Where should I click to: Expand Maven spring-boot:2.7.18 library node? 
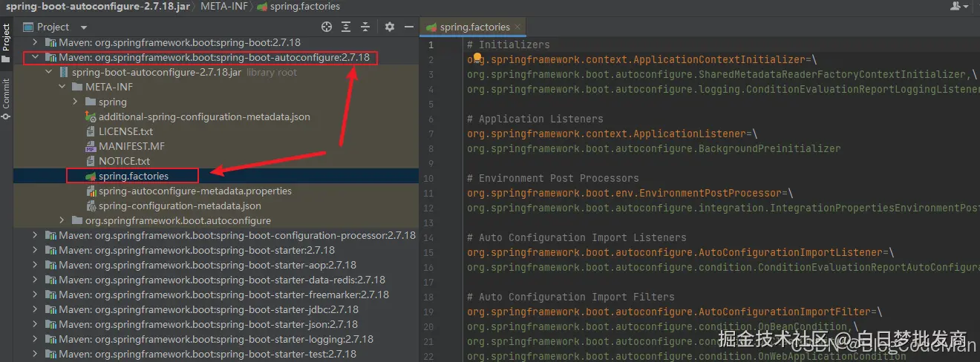pos(35,43)
